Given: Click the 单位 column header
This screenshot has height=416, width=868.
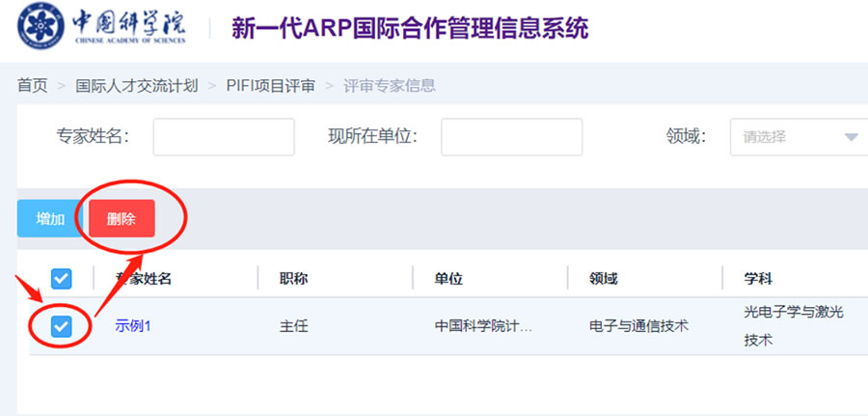Looking at the screenshot, I should (448, 279).
